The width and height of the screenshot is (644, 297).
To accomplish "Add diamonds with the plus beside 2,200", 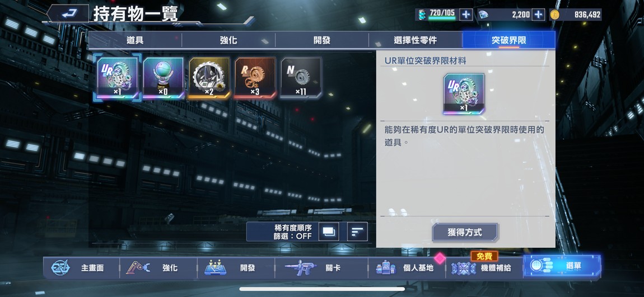I will (538, 15).
